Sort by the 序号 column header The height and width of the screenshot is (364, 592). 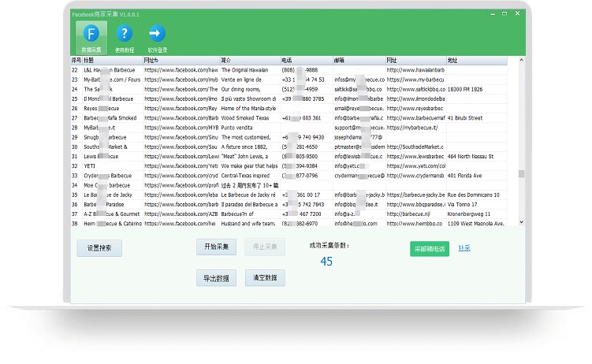tap(76, 61)
